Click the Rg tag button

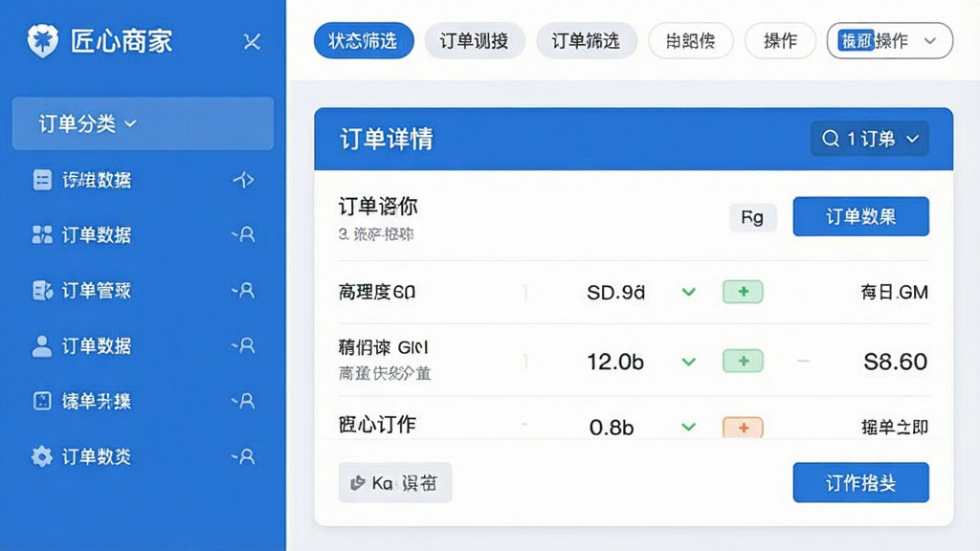coord(752,217)
